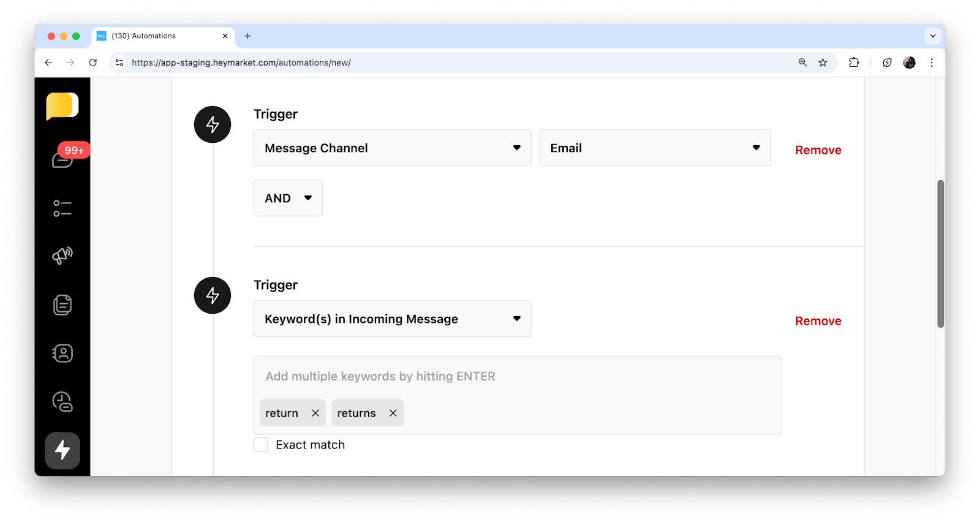
Task: Click the Heymarket yellow logo
Action: tap(62, 106)
